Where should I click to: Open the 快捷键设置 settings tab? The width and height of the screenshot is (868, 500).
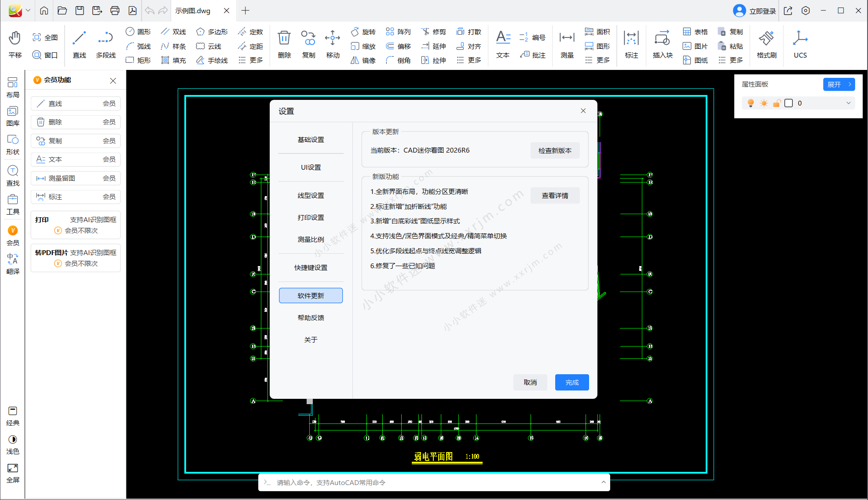(x=311, y=267)
